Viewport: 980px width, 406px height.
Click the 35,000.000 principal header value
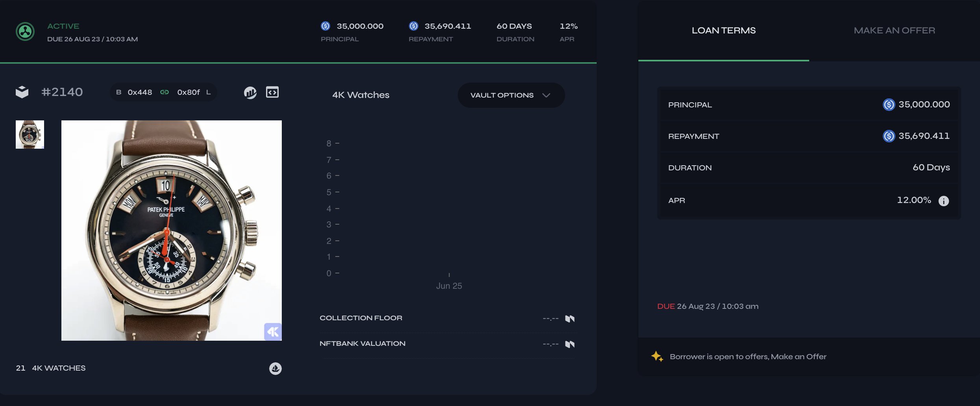click(360, 26)
